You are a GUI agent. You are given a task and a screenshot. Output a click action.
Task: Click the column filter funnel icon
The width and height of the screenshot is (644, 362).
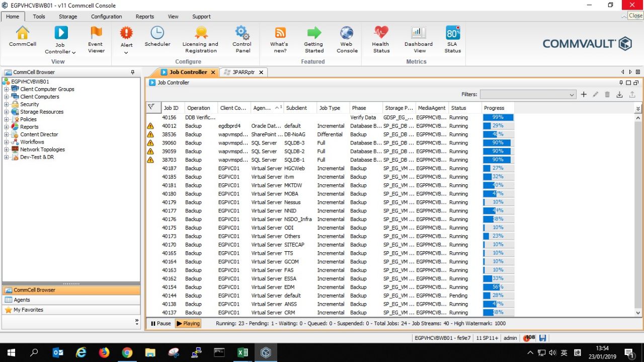(x=151, y=107)
